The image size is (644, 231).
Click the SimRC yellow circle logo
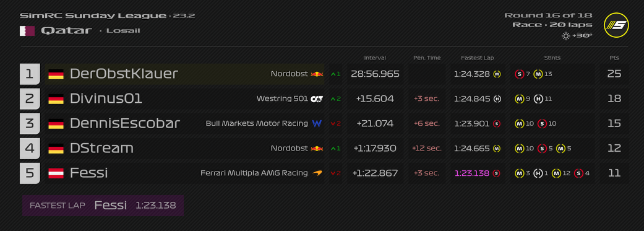[x=617, y=25]
